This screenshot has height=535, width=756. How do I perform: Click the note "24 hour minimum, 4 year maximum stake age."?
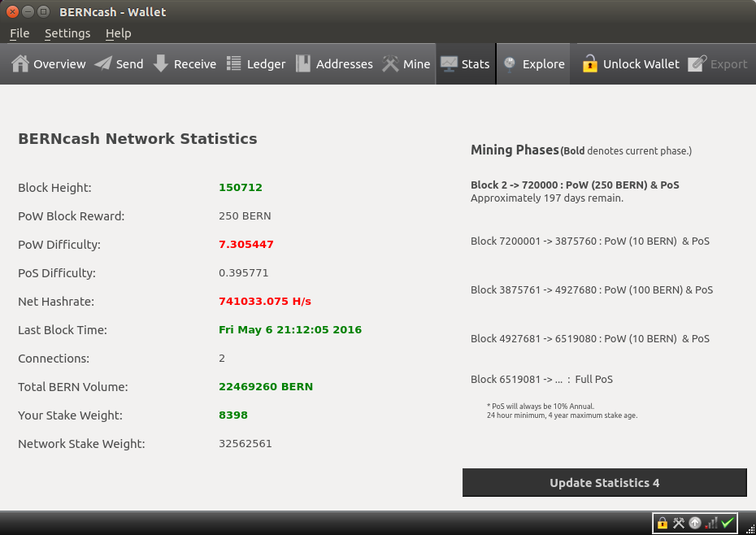click(563, 415)
